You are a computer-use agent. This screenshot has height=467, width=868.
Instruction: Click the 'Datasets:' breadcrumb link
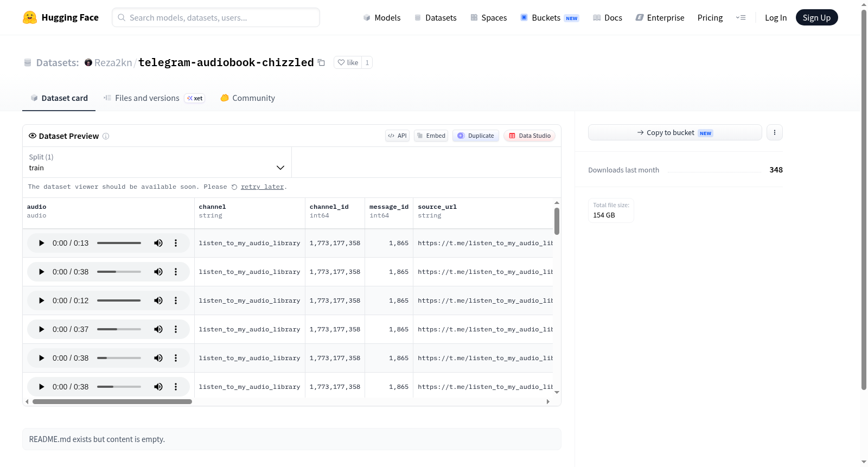58,62
